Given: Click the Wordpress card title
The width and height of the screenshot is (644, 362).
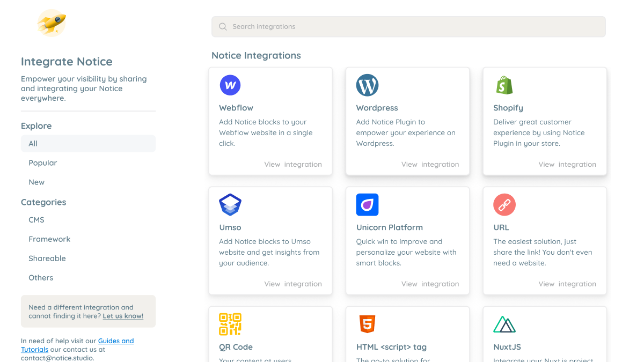Looking at the screenshot, I should tap(377, 108).
